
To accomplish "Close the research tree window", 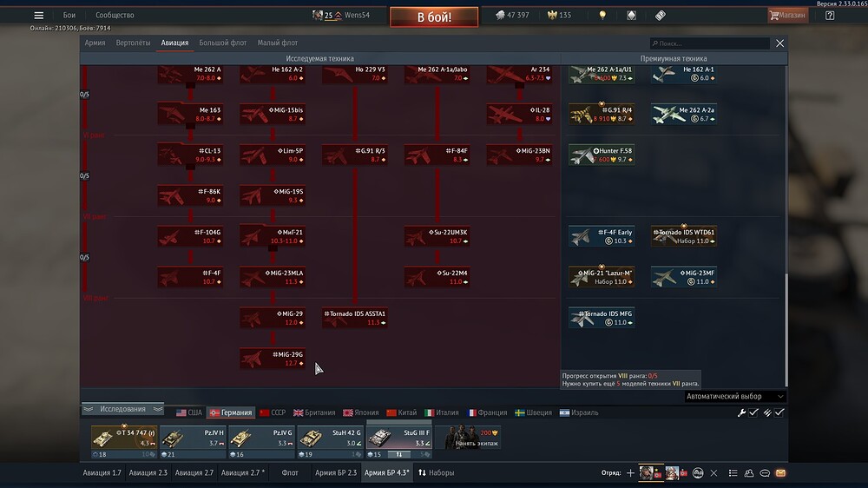I will pyautogui.click(x=779, y=43).
